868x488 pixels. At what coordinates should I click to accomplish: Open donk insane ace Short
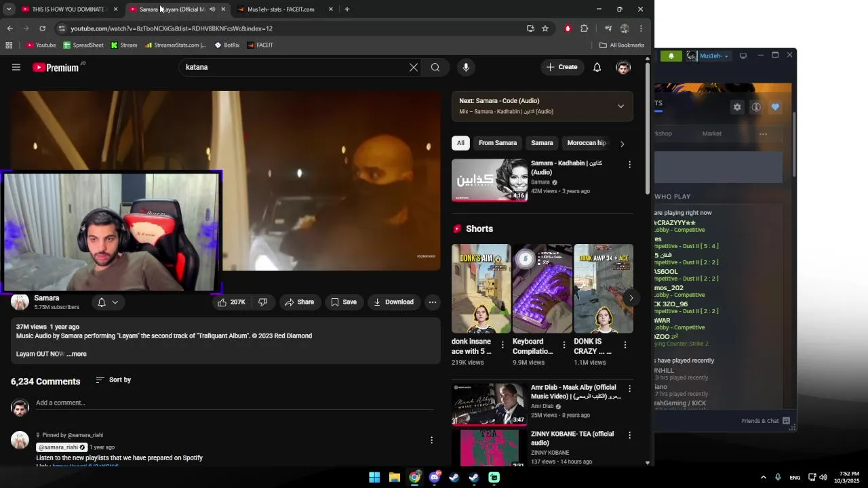tap(481, 289)
